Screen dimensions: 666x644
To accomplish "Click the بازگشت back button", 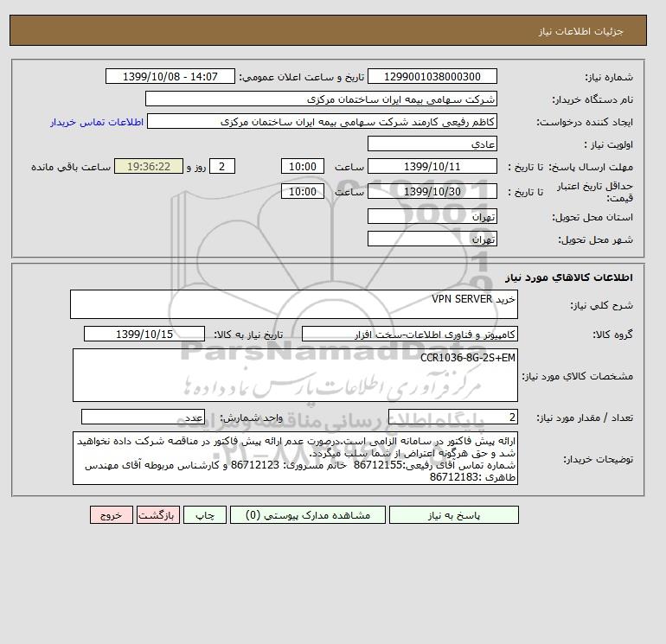I will (x=158, y=515).
